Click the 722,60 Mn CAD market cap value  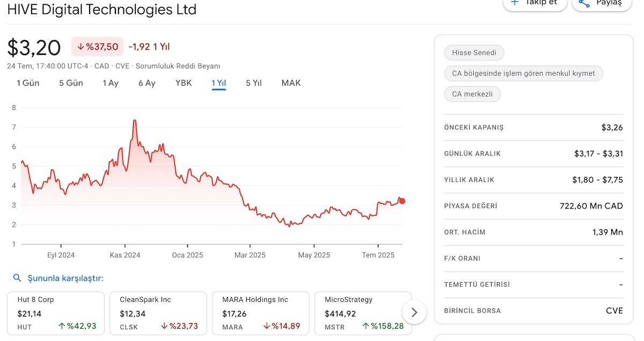click(x=591, y=206)
